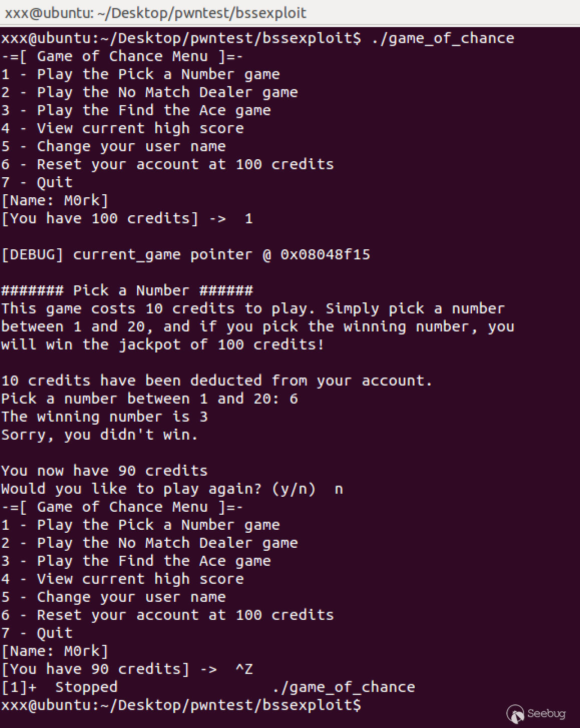Viewport: 580px width, 728px height.
Task: Click the '[1]+ Stopped' job status text
Action: coord(59,687)
